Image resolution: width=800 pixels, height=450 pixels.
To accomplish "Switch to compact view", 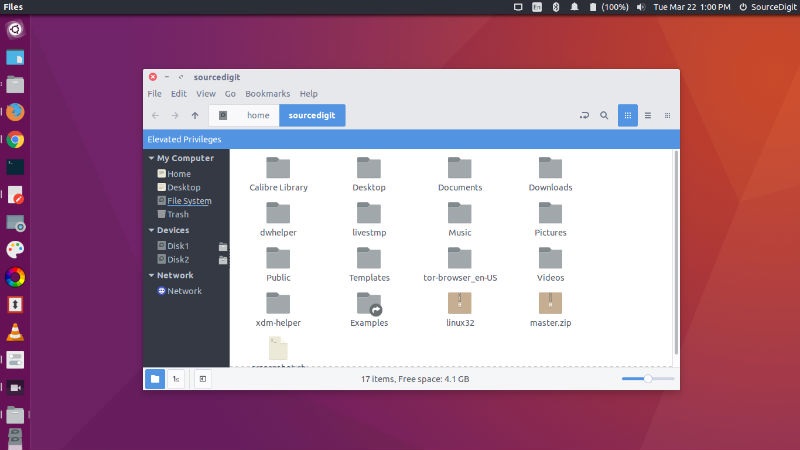I will coord(667,116).
